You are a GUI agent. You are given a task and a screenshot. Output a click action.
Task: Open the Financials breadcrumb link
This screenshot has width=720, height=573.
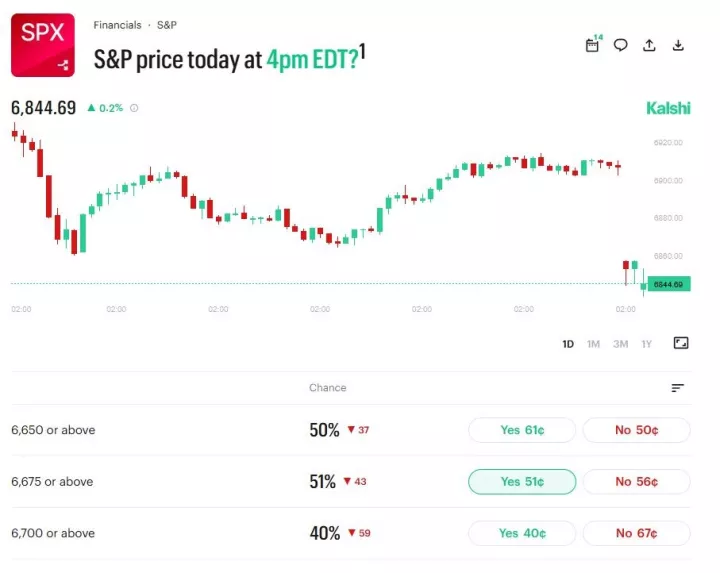[x=117, y=25]
